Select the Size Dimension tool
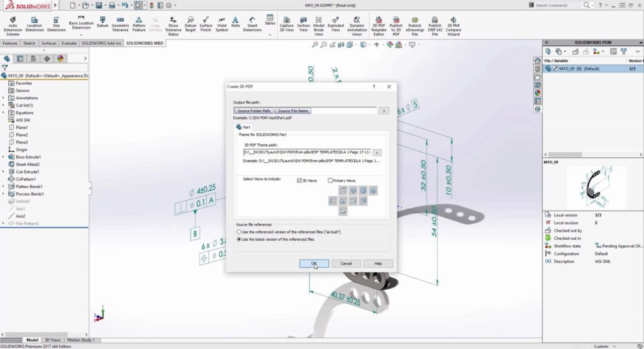This screenshot has height=349, width=644. tap(56, 25)
